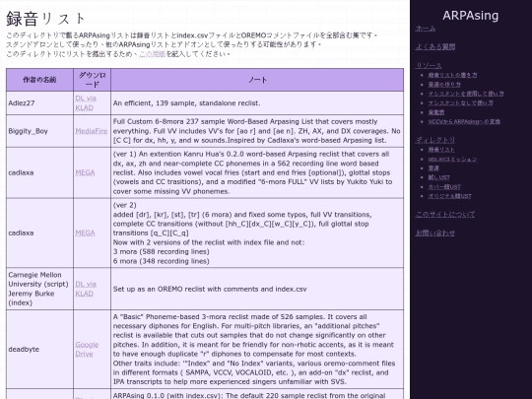The height and width of the screenshot is (399, 532).
Task: Click the ダウンロード column header
Action: 92,80
